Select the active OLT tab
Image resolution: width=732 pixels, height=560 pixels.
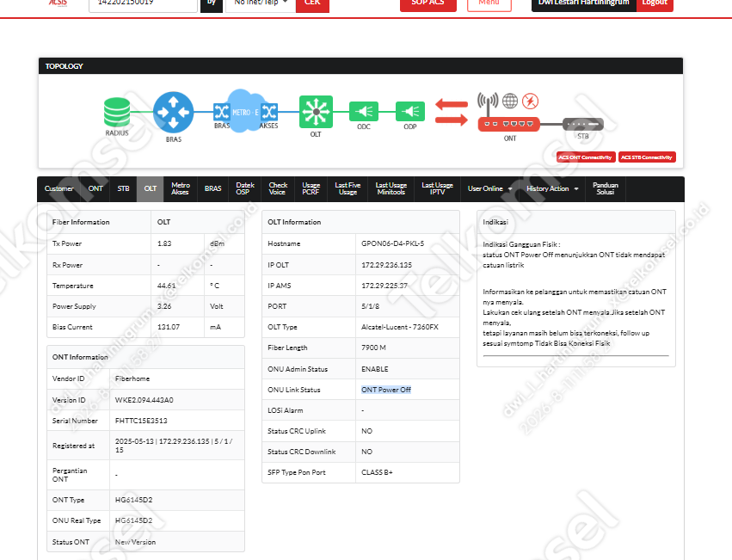[x=151, y=188]
